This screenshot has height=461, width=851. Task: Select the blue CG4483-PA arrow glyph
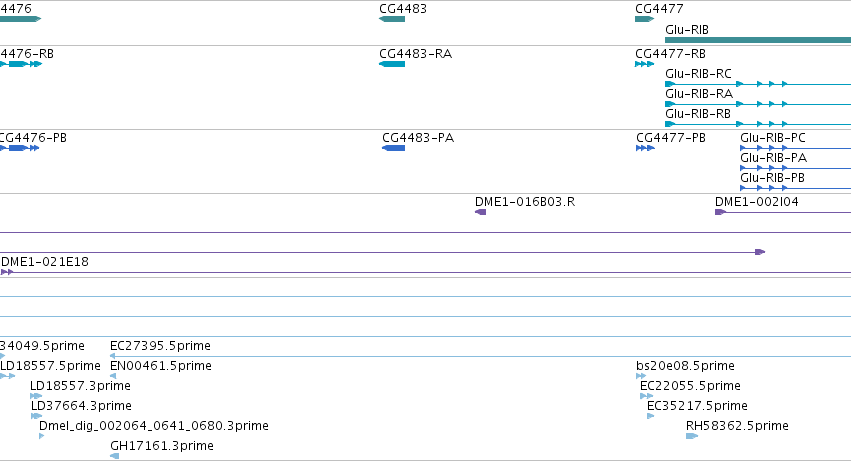(x=393, y=148)
